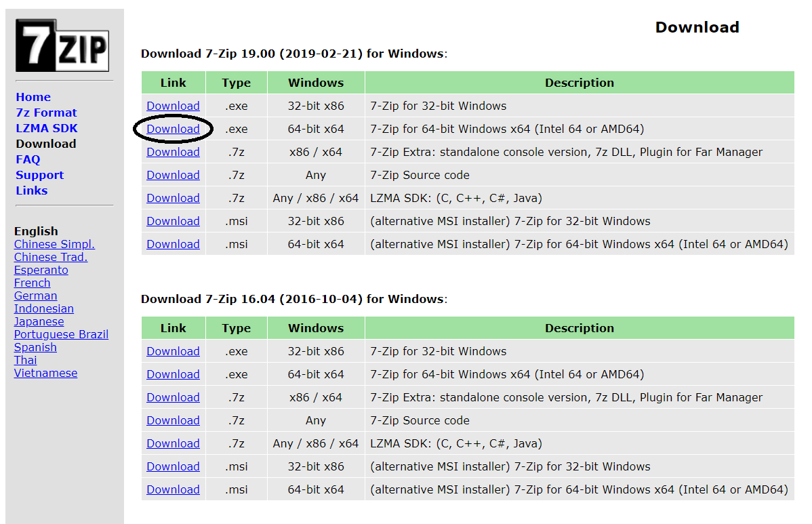Choose the German language link
812x524 pixels.
pos(36,296)
